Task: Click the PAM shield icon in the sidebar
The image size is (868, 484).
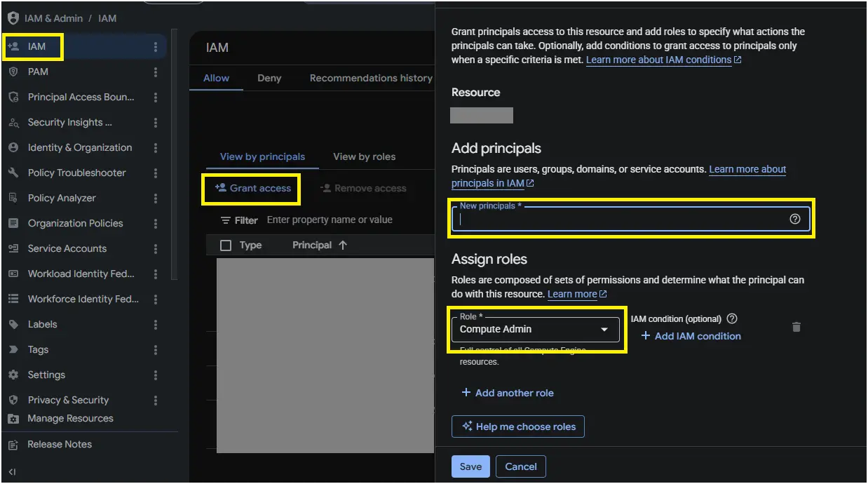Action: click(13, 72)
